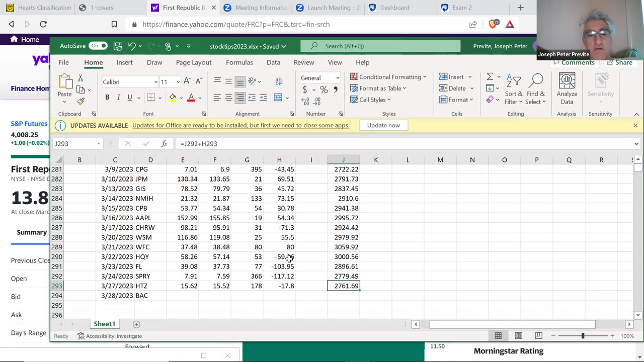The width and height of the screenshot is (644, 362).
Task: Switch to the Data ribbon tab
Action: tap(273, 62)
